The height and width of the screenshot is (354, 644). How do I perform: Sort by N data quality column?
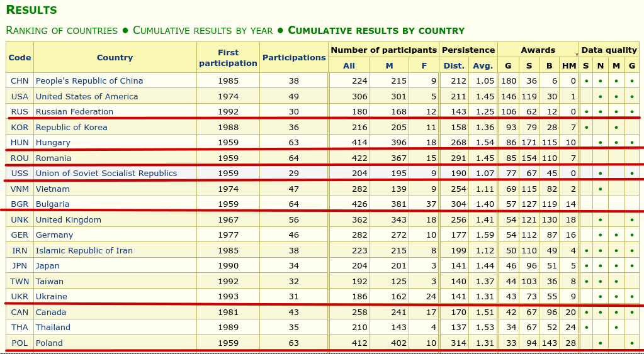[x=600, y=65]
